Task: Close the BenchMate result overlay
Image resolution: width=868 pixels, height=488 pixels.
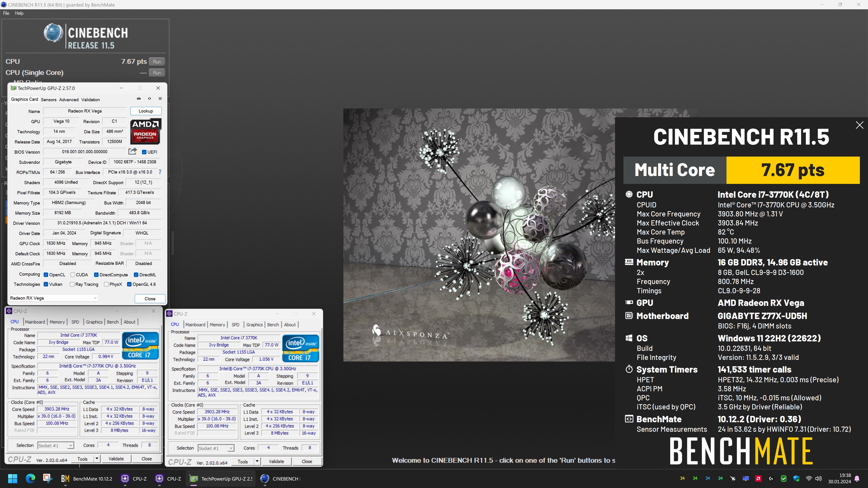Action: (x=860, y=125)
